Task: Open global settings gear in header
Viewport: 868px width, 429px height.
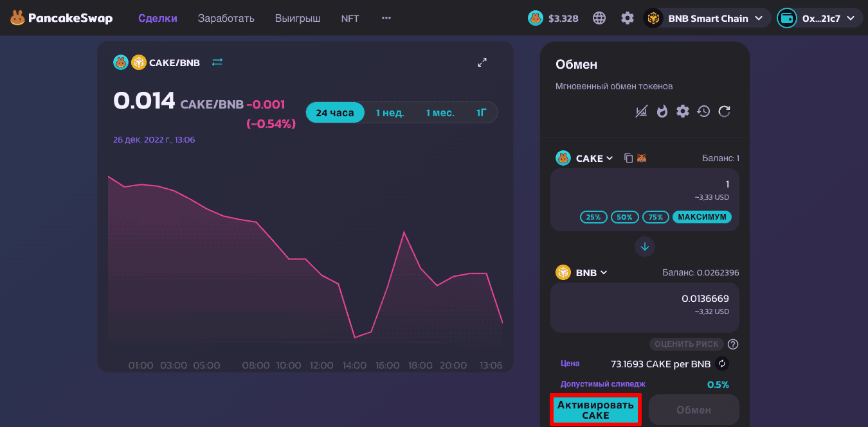Action: click(628, 18)
